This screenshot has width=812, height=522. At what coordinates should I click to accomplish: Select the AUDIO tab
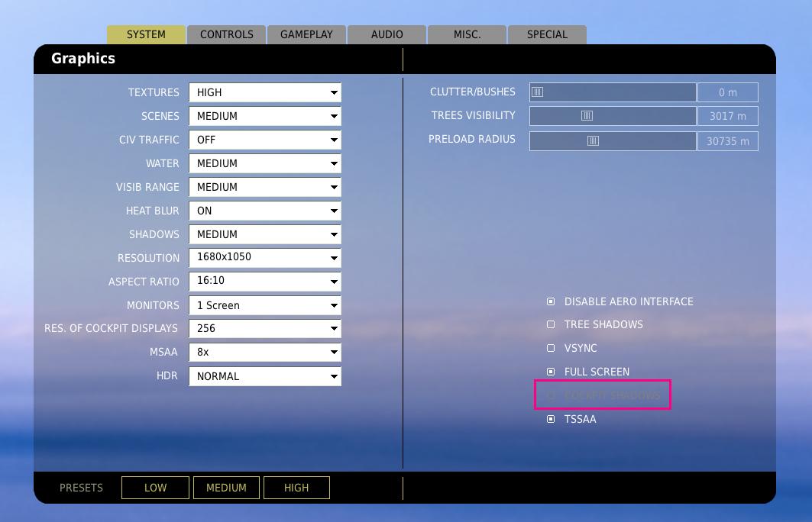point(387,34)
